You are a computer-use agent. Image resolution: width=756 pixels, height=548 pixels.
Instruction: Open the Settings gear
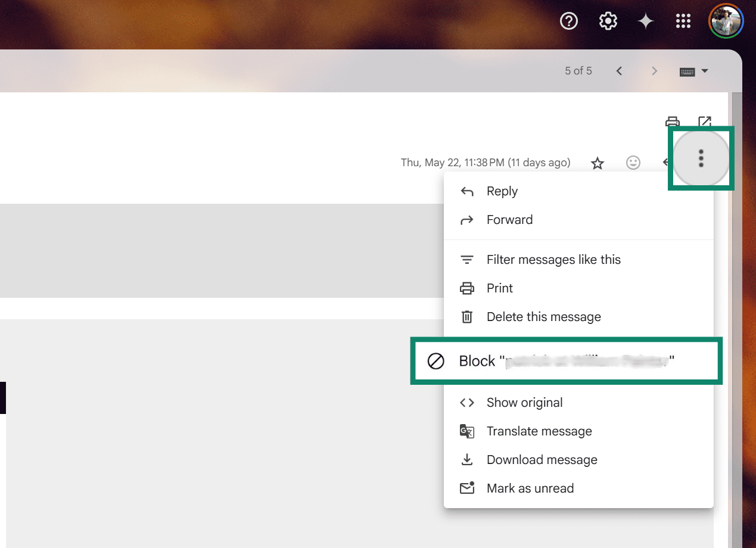[x=608, y=21]
